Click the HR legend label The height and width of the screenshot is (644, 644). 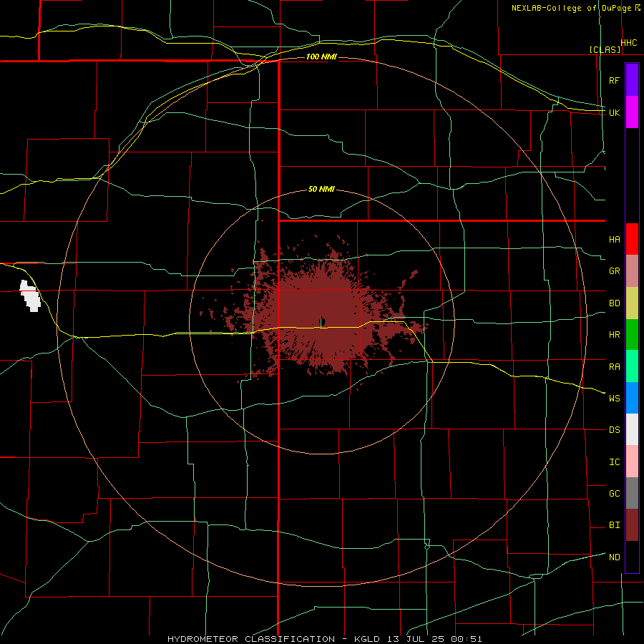(x=614, y=335)
